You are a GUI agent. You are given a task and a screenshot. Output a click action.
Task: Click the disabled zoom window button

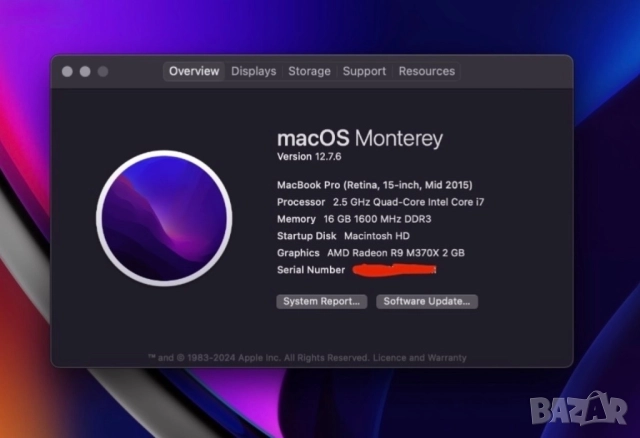point(103,72)
